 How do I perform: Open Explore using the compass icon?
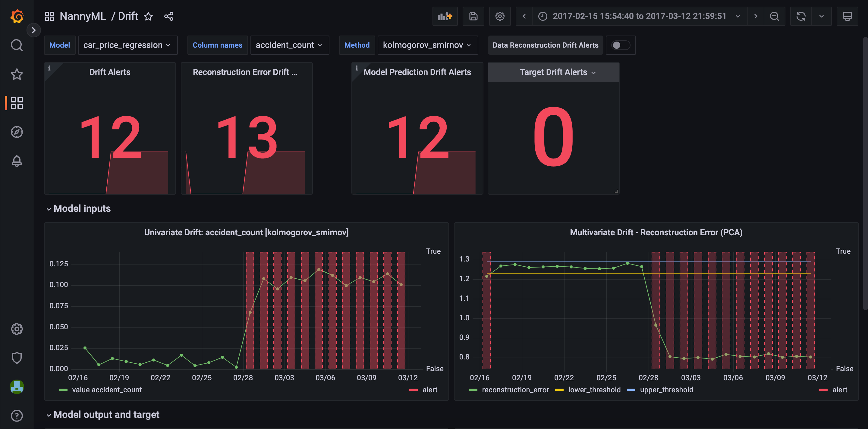pos(17,132)
